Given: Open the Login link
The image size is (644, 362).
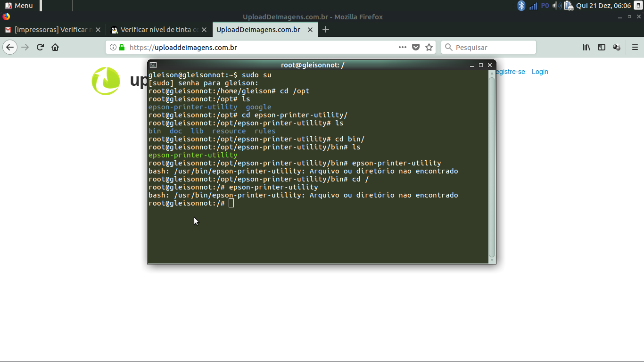Looking at the screenshot, I should [x=540, y=72].
